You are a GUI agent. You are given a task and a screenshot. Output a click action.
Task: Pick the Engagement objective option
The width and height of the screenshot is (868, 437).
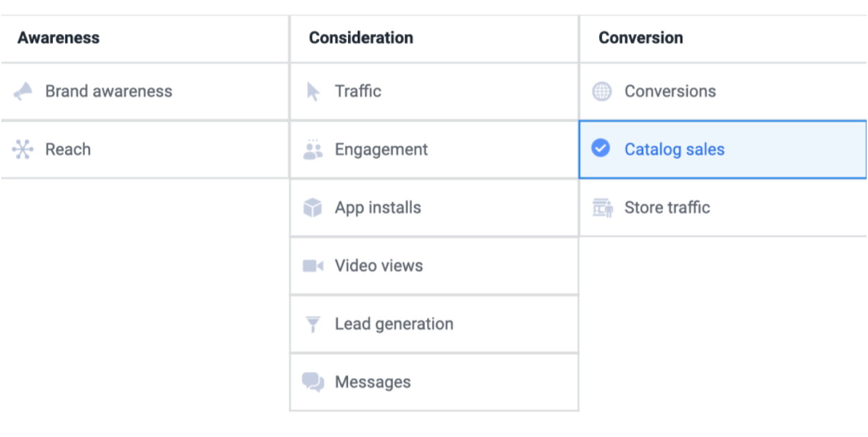[381, 150]
